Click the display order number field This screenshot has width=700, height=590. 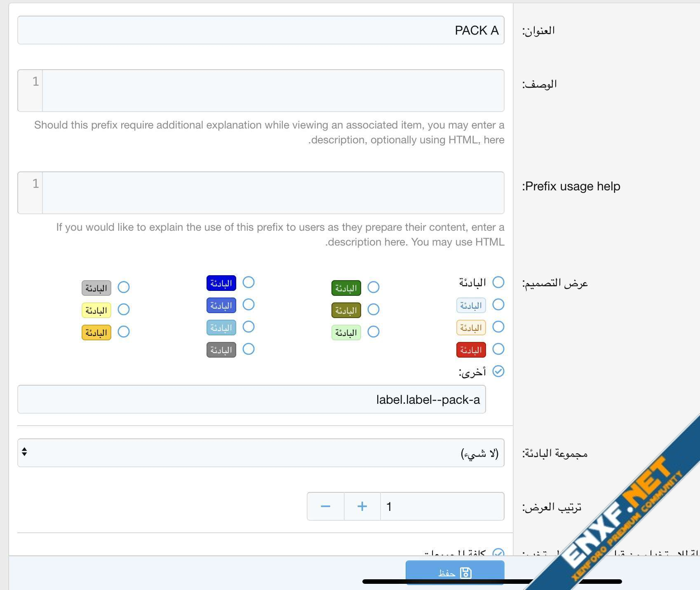(x=442, y=506)
